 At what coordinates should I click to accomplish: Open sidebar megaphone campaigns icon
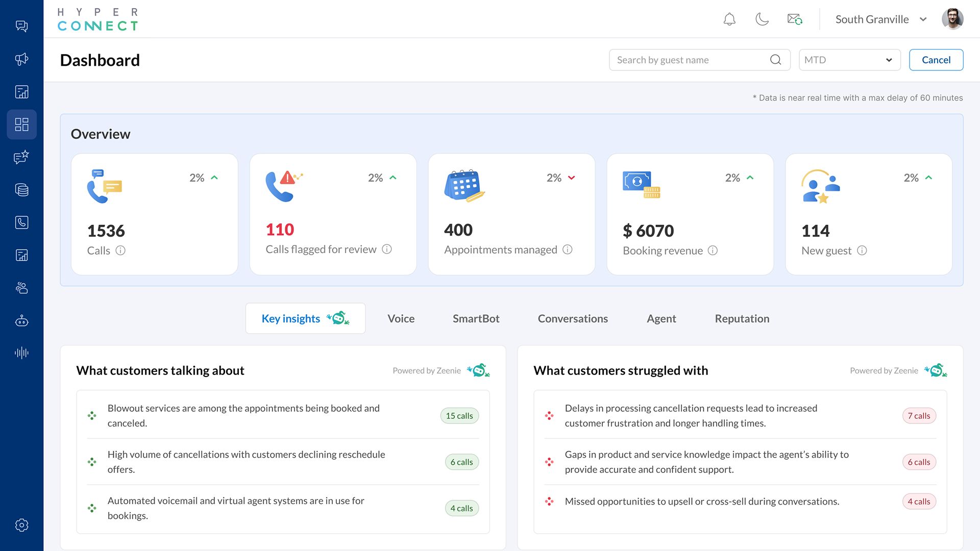(21, 59)
